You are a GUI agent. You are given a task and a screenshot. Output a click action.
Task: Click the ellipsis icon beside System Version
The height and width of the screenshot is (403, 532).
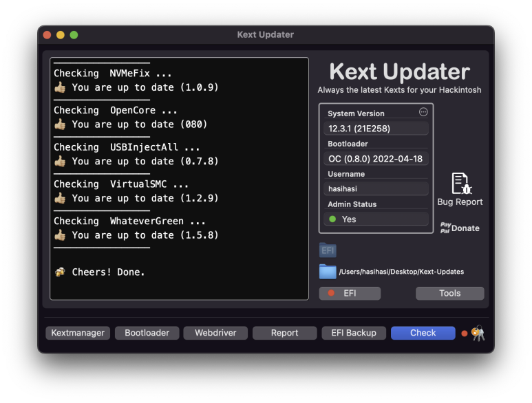point(423,112)
